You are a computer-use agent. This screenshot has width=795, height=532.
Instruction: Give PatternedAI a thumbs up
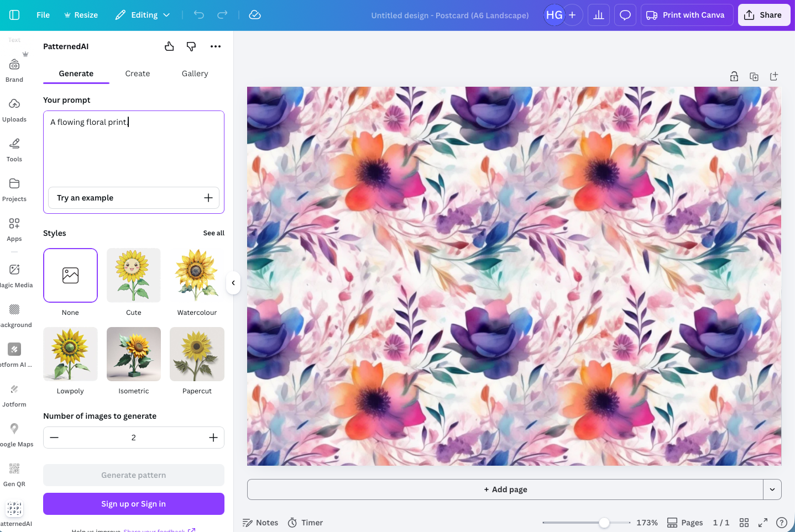[169, 46]
